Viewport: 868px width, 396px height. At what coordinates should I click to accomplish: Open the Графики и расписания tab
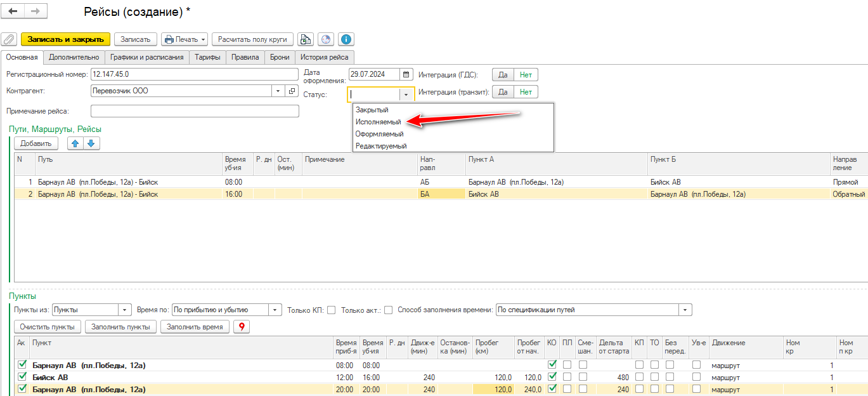coord(146,57)
